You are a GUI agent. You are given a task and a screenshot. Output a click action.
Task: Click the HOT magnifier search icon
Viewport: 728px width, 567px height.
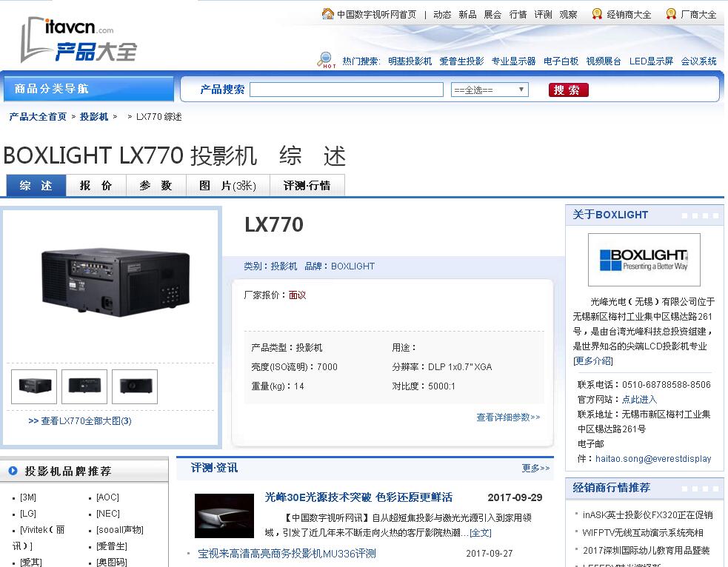pyautogui.click(x=327, y=60)
